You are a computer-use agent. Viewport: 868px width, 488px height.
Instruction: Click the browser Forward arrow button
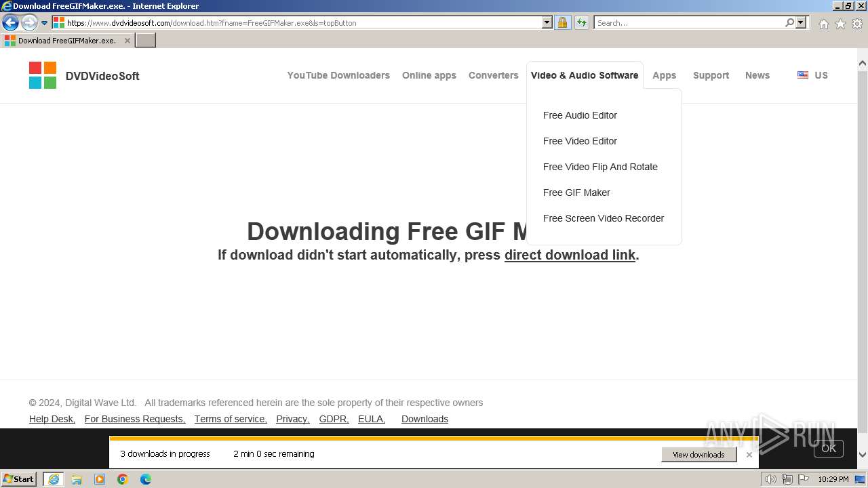coord(29,23)
